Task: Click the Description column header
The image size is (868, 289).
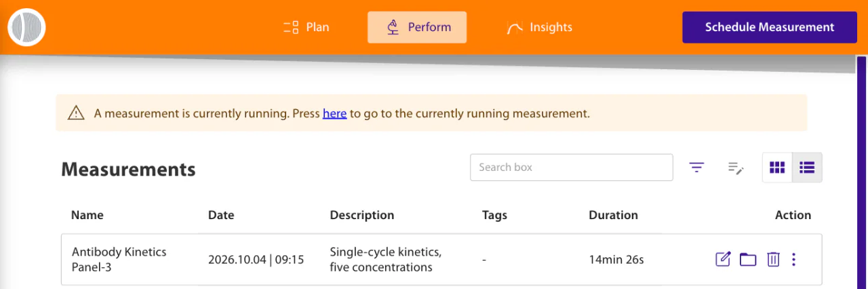Action: click(362, 215)
